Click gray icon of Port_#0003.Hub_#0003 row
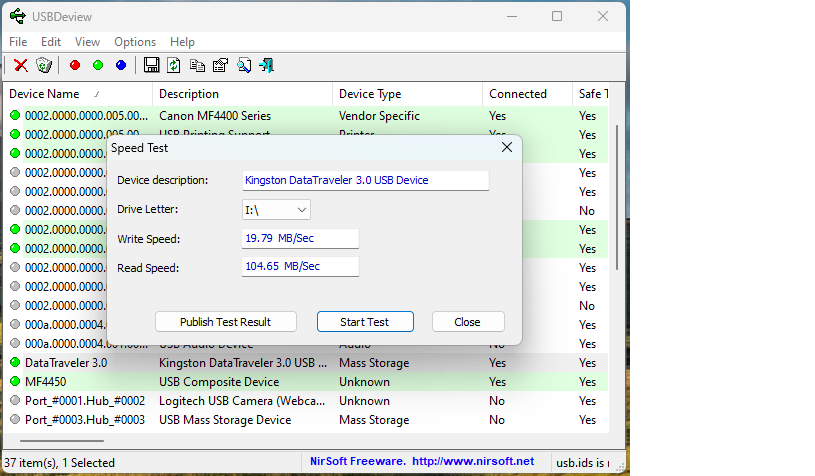Image resolution: width=815 pixels, height=476 pixels. coord(15,419)
